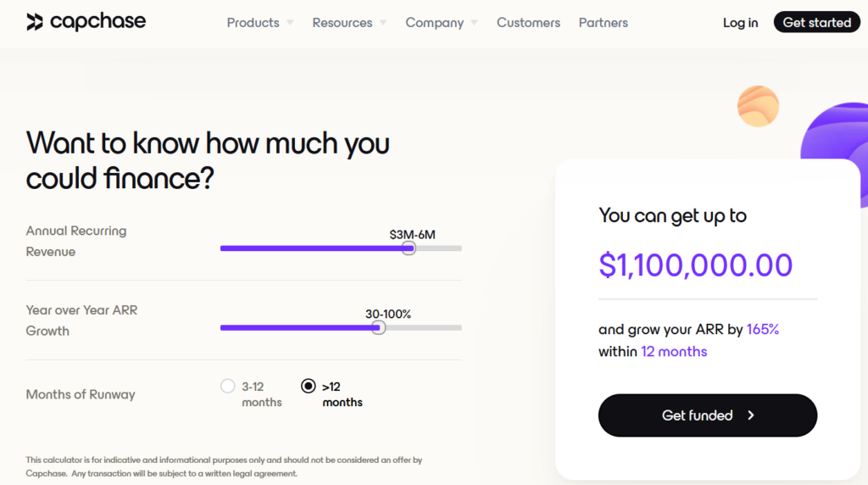The width and height of the screenshot is (868, 485).
Task: Expand the Products dropdown arrow
Action: pos(290,23)
